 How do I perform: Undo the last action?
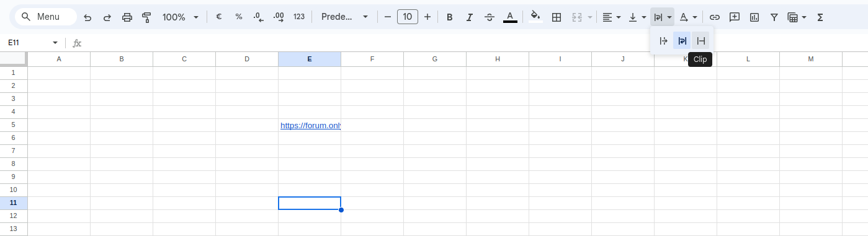(x=87, y=17)
